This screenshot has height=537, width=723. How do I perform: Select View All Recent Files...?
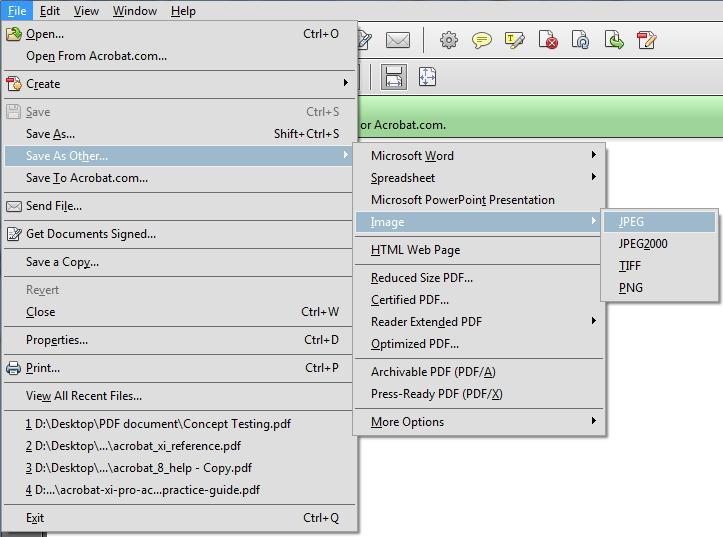pos(178,396)
